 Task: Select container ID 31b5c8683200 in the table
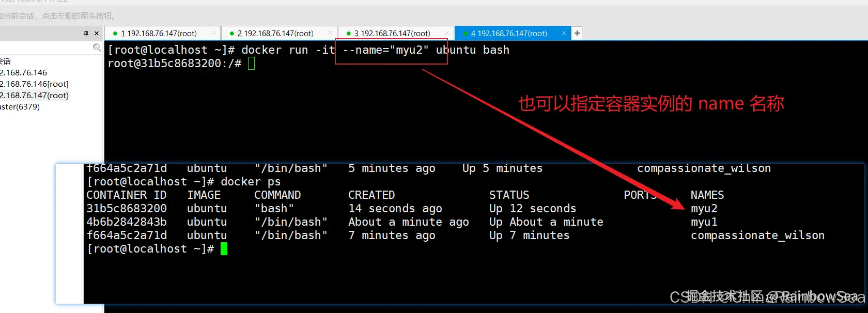[127, 209]
